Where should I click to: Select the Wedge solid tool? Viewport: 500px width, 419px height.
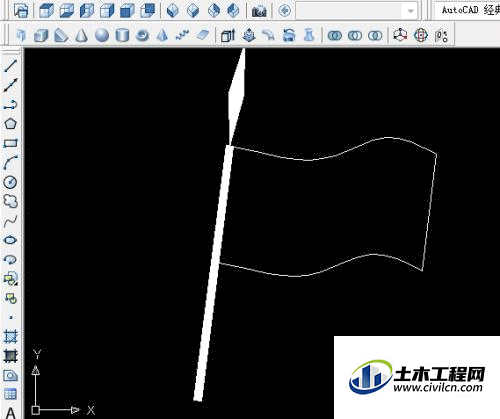(x=61, y=35)
